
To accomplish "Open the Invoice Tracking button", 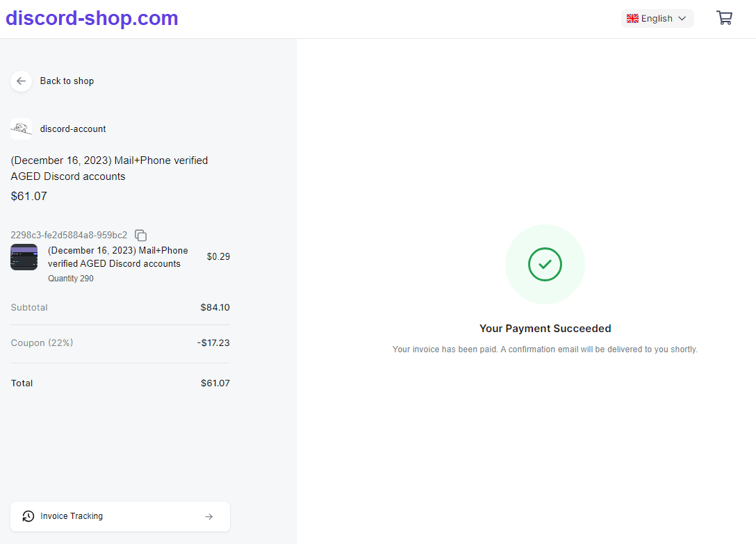I will click(120, 516).
